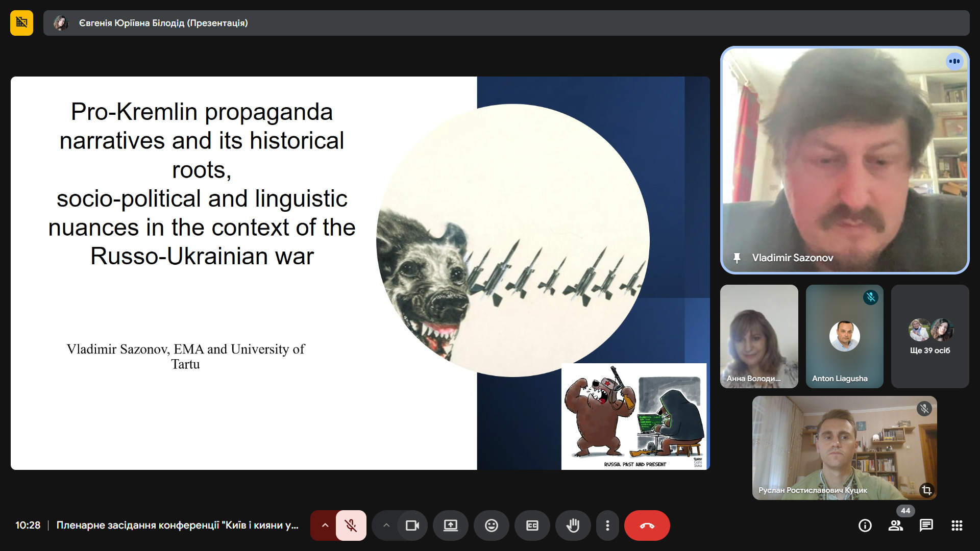Click the Anton Liagusha participant tile
Image resolution: width=980 pixels, height=551 pixels.
pyautogui.click(x=844, y=337)
